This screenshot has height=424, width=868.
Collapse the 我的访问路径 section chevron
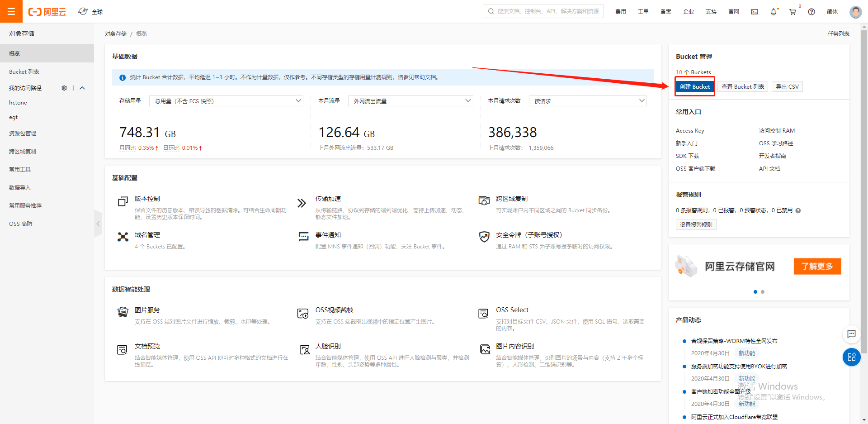pos(82,88)
